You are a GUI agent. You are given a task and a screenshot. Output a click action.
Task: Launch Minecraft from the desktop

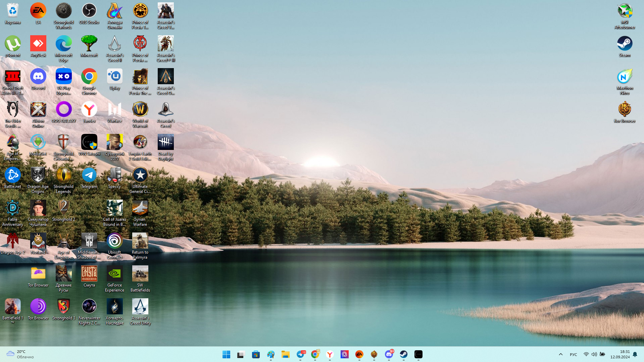[89, 47]
